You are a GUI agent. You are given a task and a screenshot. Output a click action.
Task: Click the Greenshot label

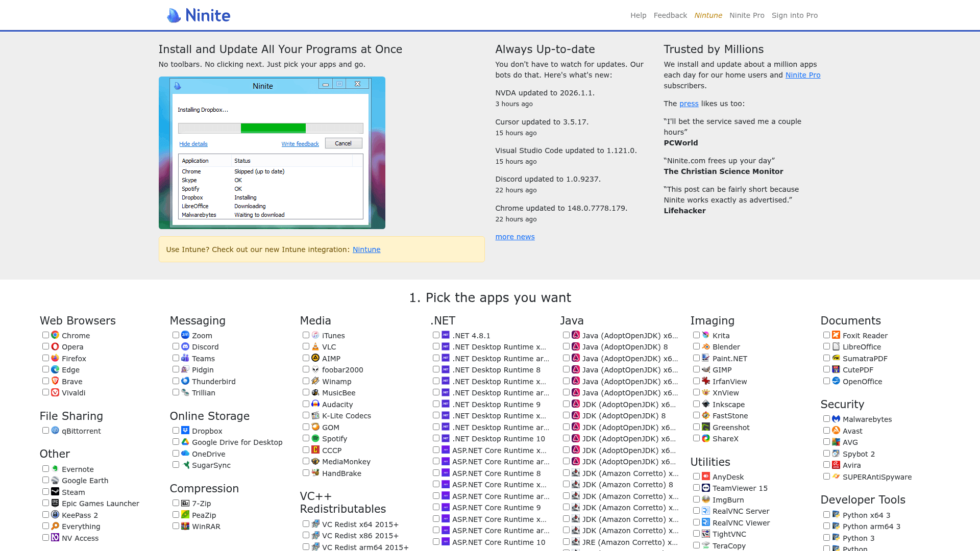[731, 428]
